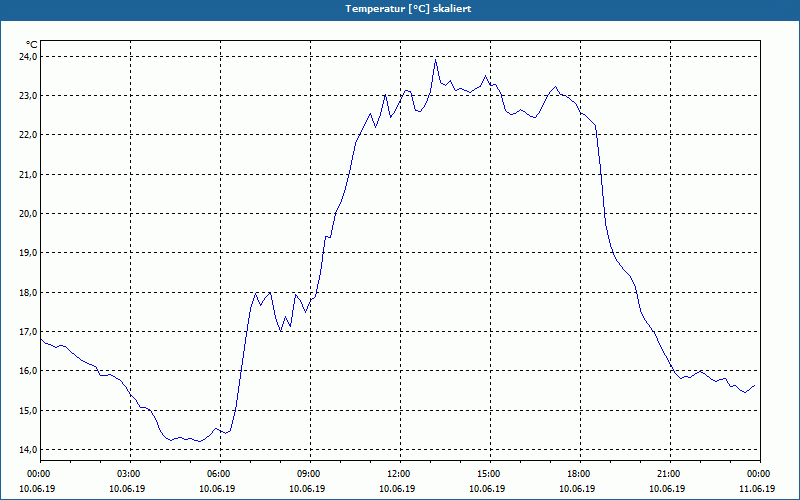This screenshot has width=800, height=500.
Task: Click the 10.06.19 date under 18:00
Action: pyautogui.click(x=577, y=489)
